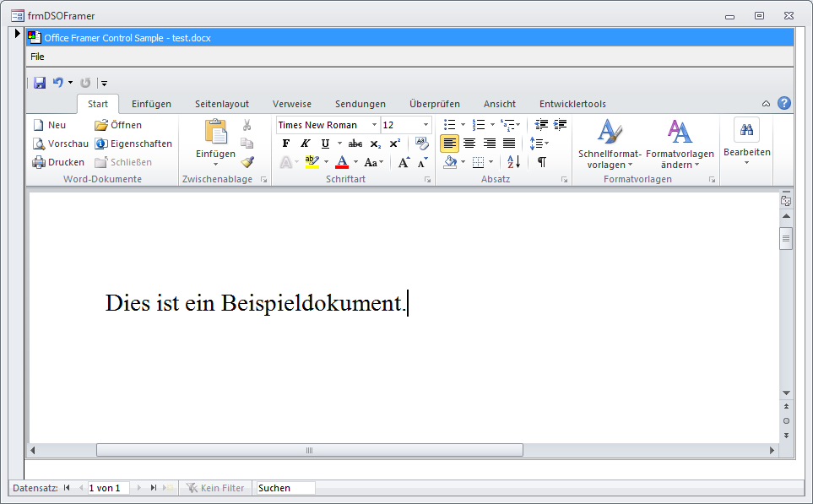Click the Format Painter brush icon

247,162
